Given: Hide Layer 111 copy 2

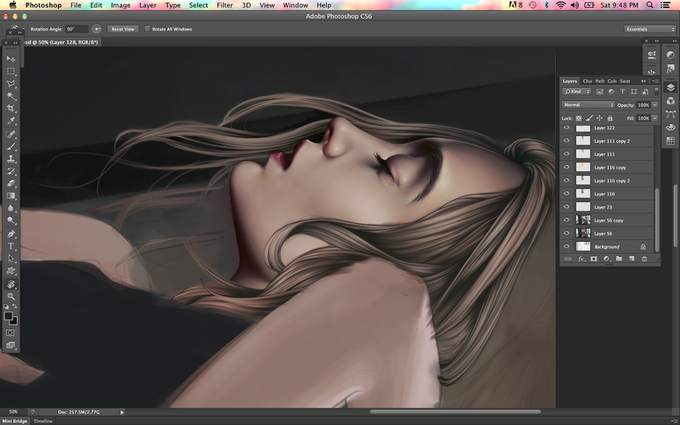Looking at the screenshot, I should (x=566, y=141).
